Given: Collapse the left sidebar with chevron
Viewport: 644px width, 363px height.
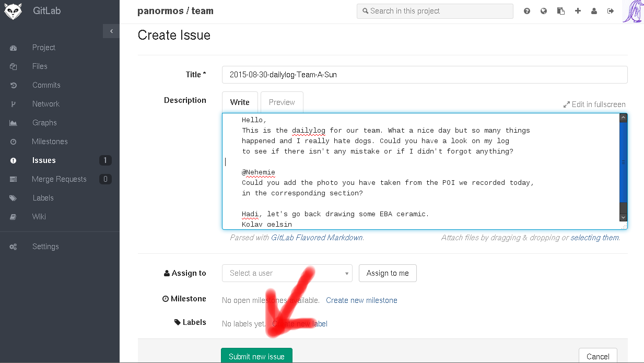Looking at the screenshot, I should pos(111,31).
